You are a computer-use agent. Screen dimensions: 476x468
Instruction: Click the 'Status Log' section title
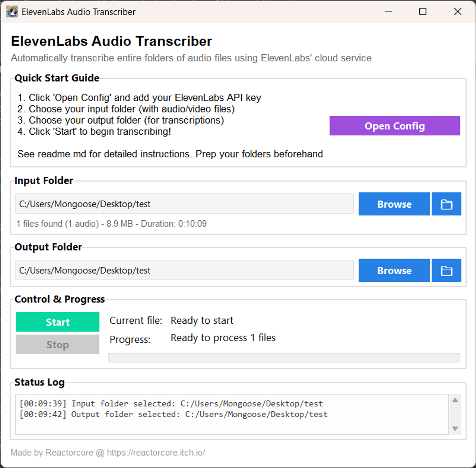click(39, 382)
